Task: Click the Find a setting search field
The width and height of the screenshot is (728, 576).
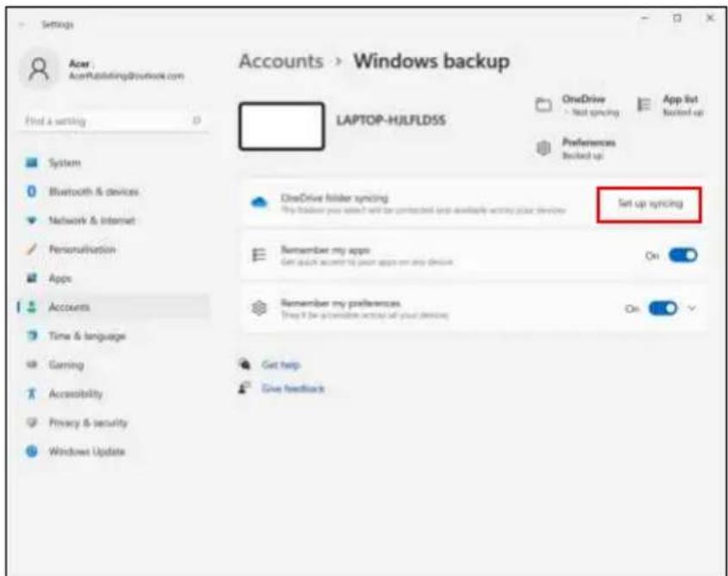Action: click(x=115, y=122)
